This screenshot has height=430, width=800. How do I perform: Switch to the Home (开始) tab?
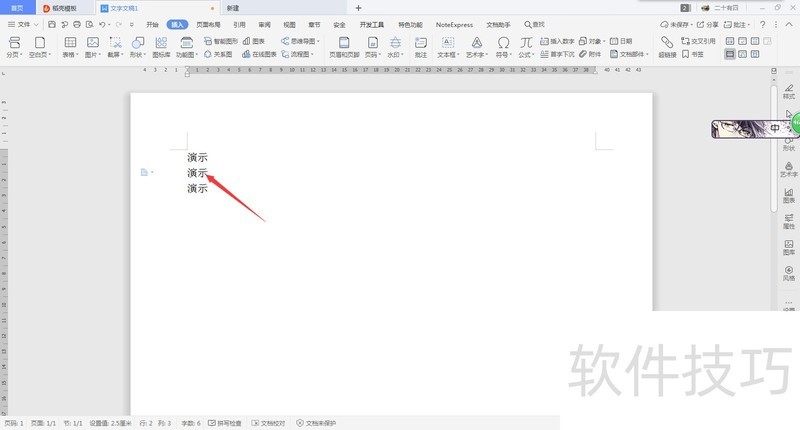(x=152, y=24)
